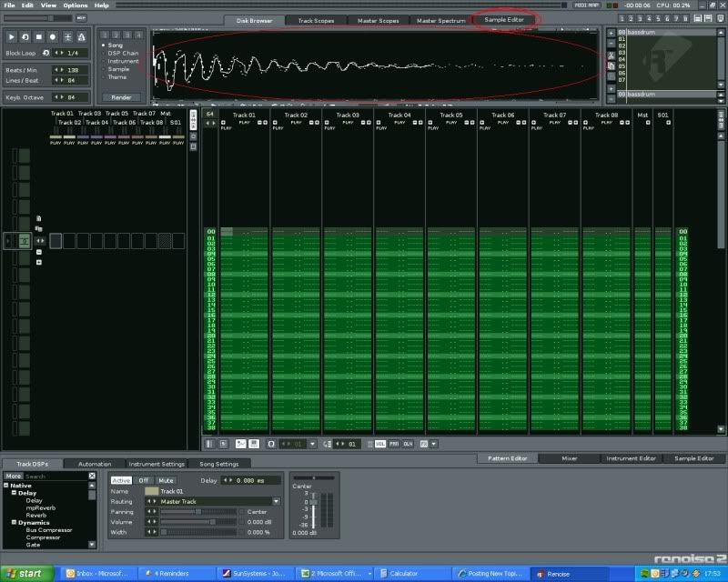Toggle the FX column button

tap(423, 444)
